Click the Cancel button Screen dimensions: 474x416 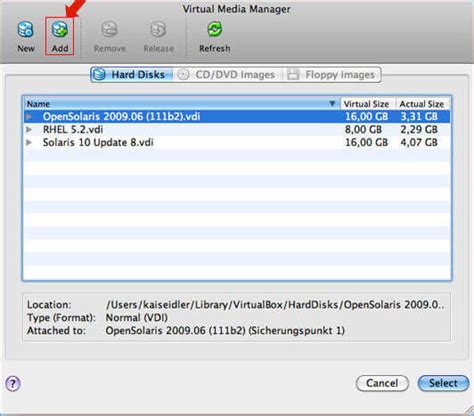(382, 383)
